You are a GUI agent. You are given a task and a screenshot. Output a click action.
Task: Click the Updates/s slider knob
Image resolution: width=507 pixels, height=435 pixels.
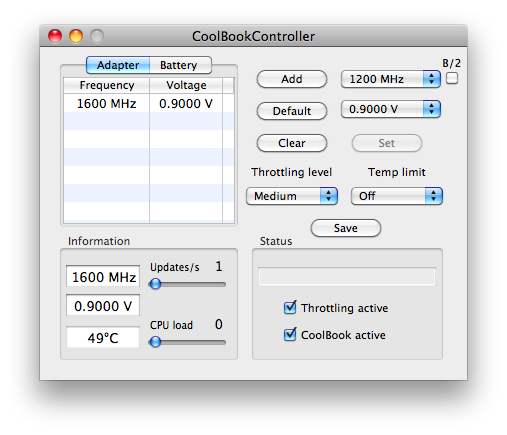coord(155,284)
